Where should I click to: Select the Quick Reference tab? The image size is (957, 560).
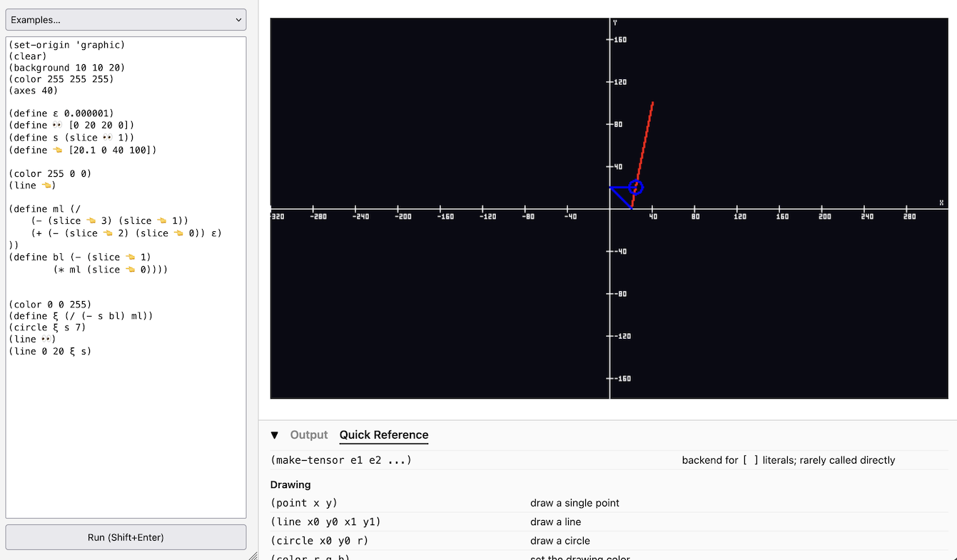point(384,435)
